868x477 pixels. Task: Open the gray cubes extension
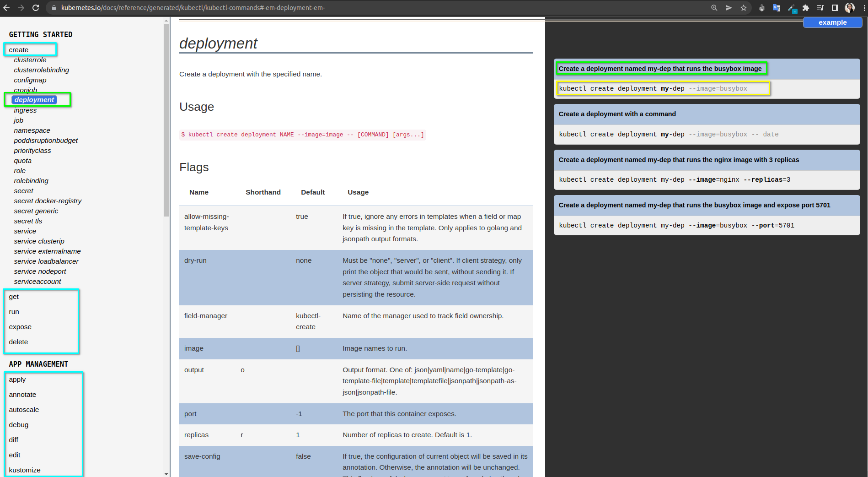click(761, 8)
